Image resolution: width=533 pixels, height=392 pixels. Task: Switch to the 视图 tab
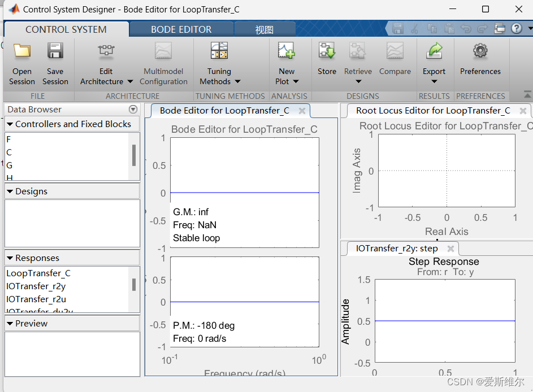click(264, 29)
